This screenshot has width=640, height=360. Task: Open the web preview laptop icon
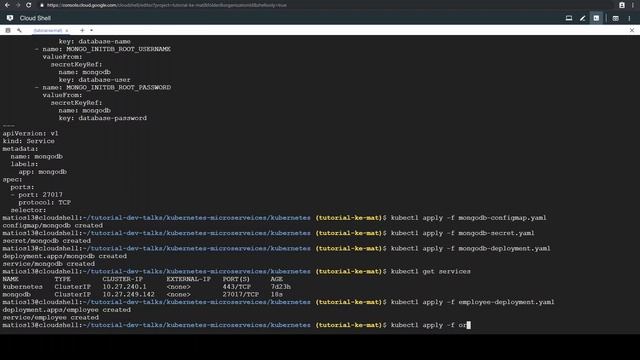569,18
